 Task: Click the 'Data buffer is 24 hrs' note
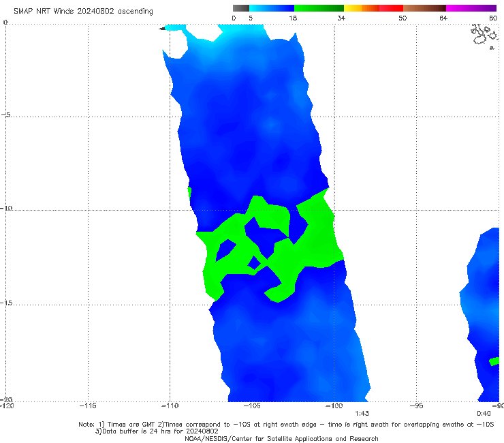coord(157,431)
